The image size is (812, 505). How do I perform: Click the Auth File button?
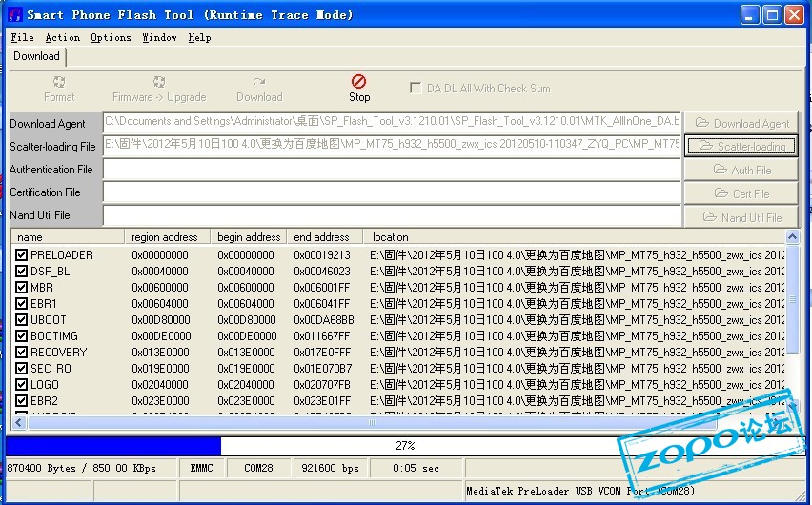741,170
